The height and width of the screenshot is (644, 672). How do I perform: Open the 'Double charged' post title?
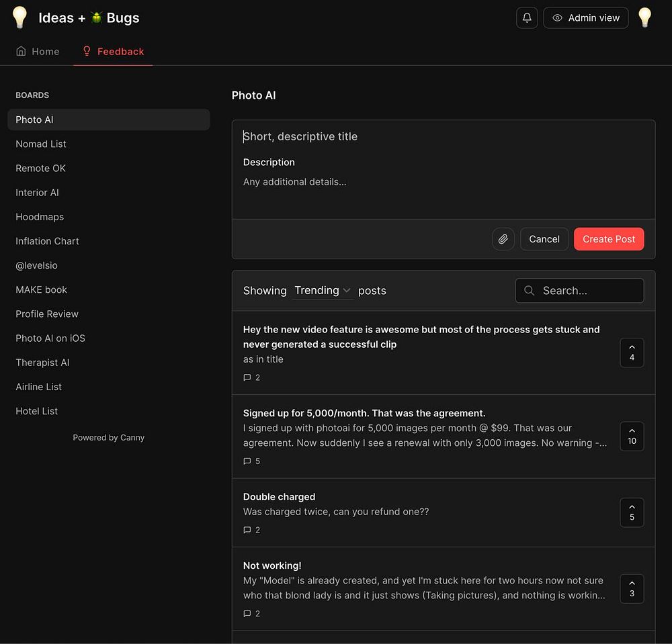click(279, 497)
